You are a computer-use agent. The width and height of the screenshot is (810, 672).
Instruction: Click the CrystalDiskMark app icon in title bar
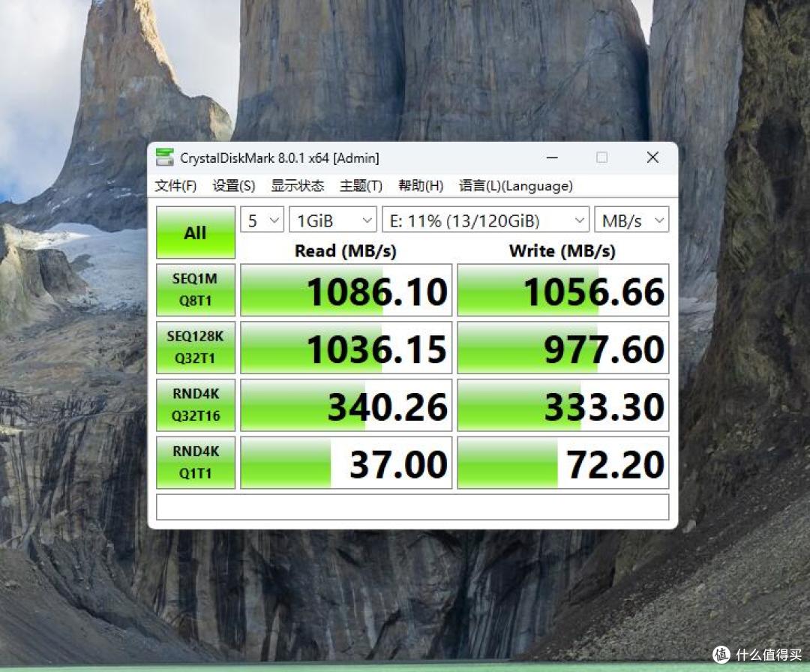tap(165, 157)
